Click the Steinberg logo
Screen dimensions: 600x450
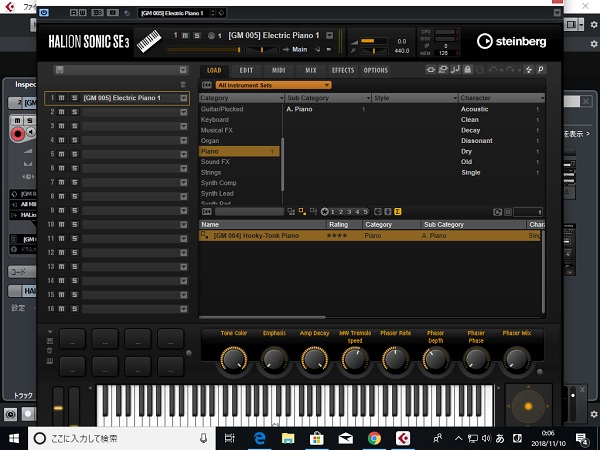(511, 41)
